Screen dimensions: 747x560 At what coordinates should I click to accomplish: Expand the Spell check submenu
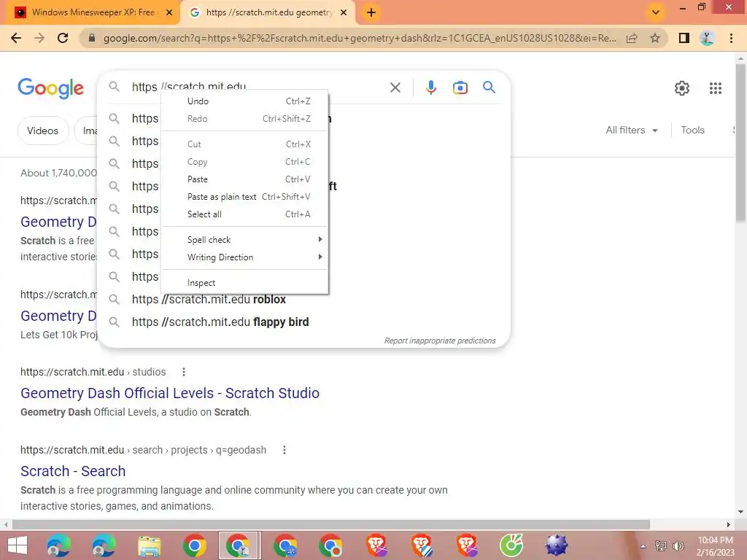(x=245, y=239)
